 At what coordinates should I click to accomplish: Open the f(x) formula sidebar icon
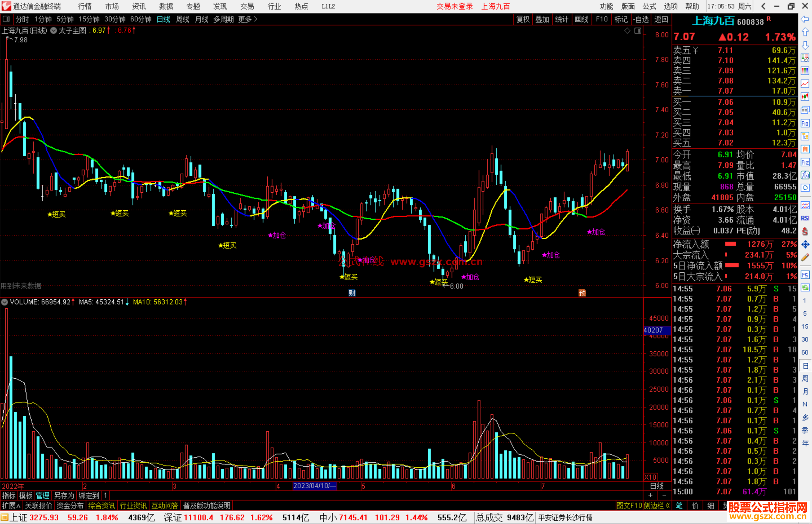pyautogui.click(x=805, y=175)
